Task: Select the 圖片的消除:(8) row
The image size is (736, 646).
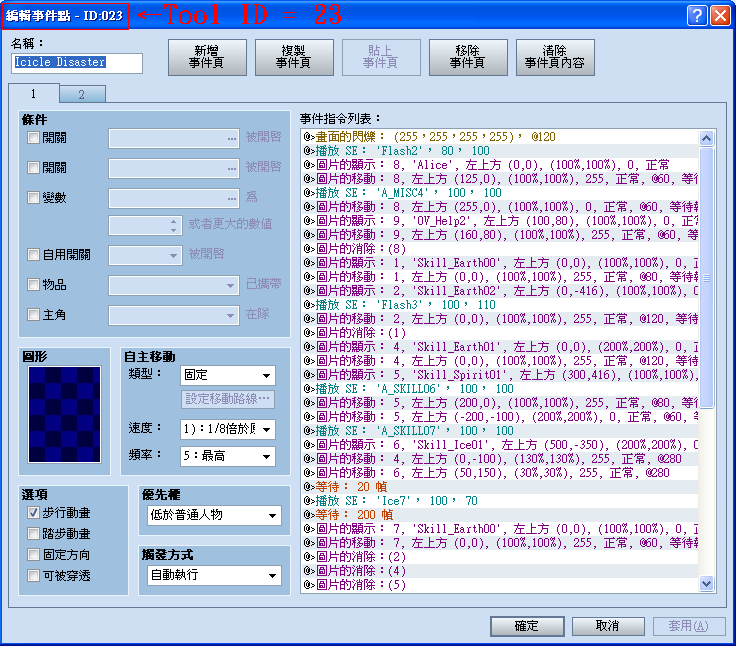Action: coord(499,249)
